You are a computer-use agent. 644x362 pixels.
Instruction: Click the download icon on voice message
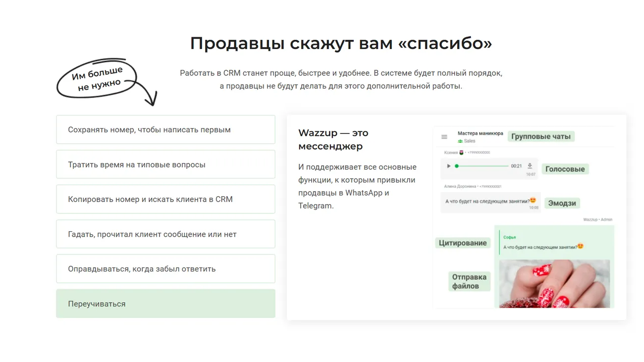530,166
